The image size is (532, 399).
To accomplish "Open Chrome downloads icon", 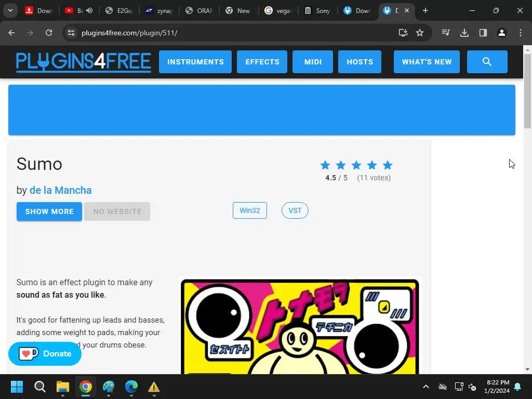I will click(464, 33).
